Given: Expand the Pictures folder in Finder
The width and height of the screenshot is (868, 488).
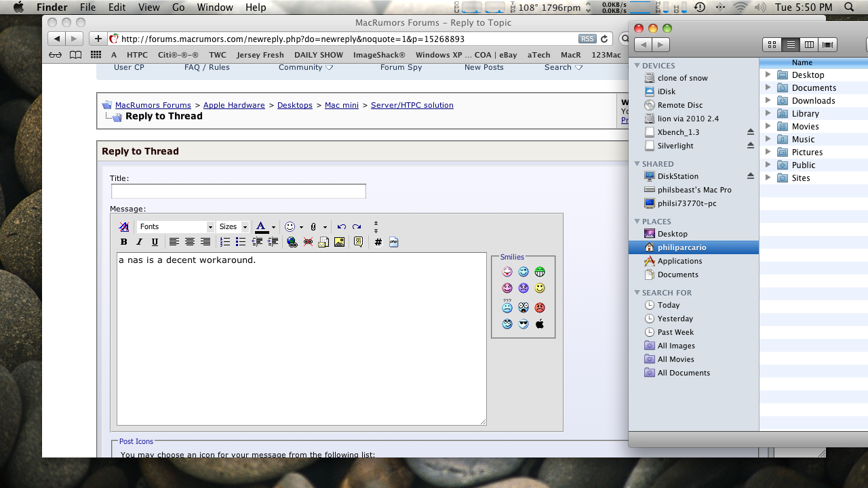Looking at the screenshot, I should [x=768, y=152].
